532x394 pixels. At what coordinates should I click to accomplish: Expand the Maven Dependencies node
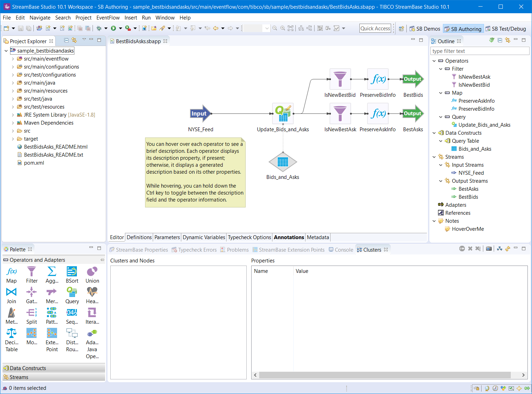pyautogui.click(x=13, y=123)
